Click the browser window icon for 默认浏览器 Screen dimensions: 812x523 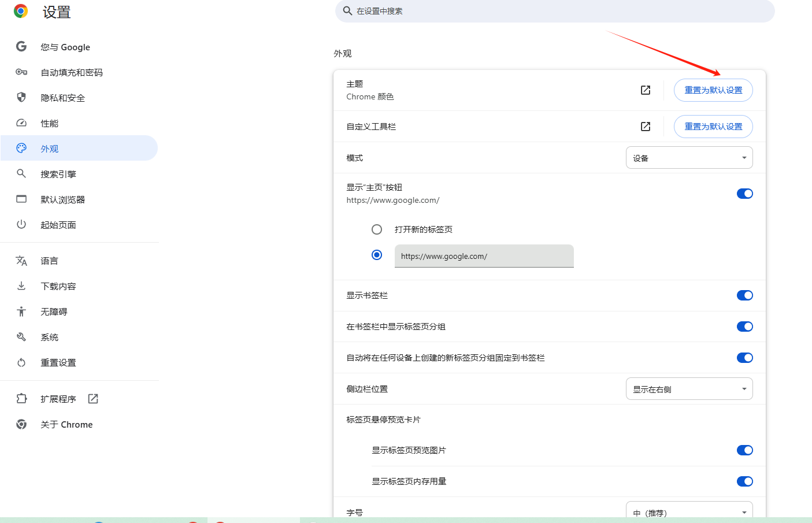point(21,199)
